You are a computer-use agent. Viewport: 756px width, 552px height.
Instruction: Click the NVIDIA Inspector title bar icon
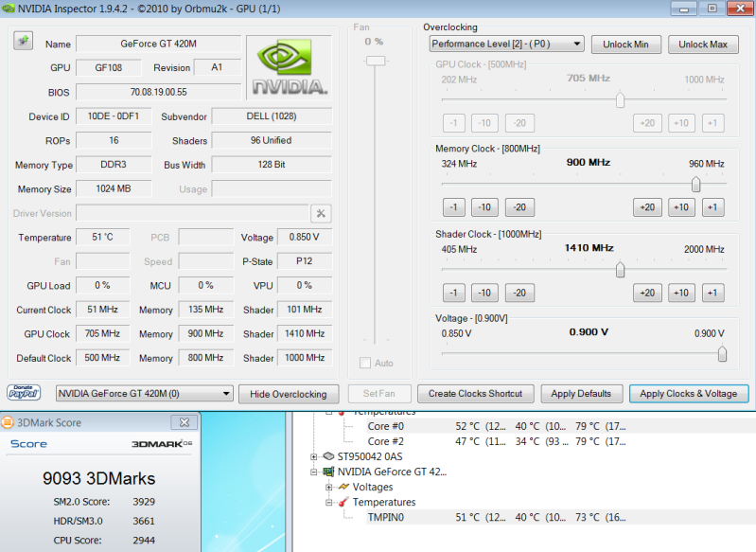point(9,9)
